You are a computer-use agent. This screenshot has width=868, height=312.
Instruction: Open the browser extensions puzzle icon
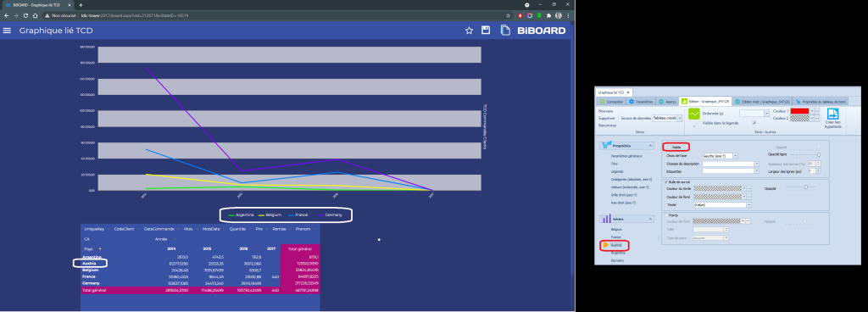coord(549,15)
